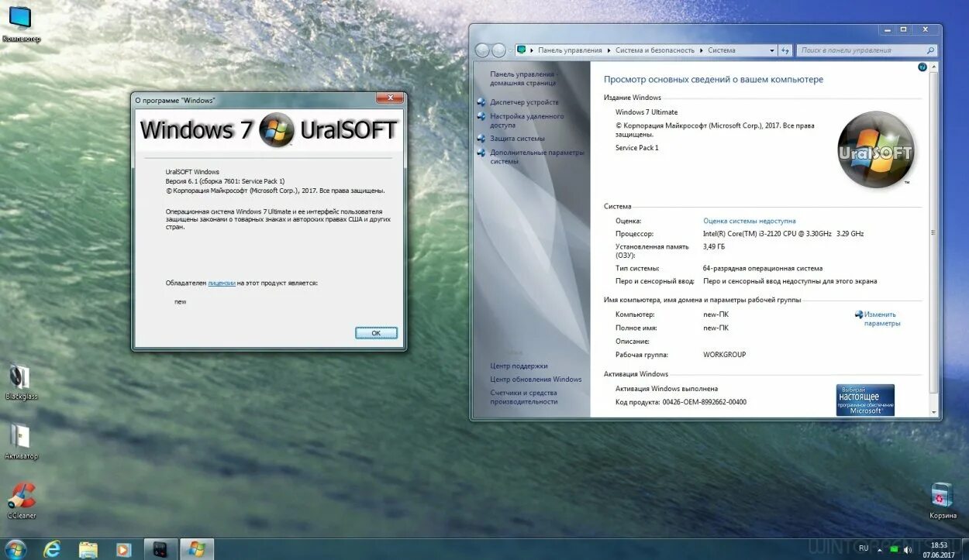Image resolution: width=969 pixels, height=560 pixels.
Task: Open Центр обновления Windows link
Action: 536,380
